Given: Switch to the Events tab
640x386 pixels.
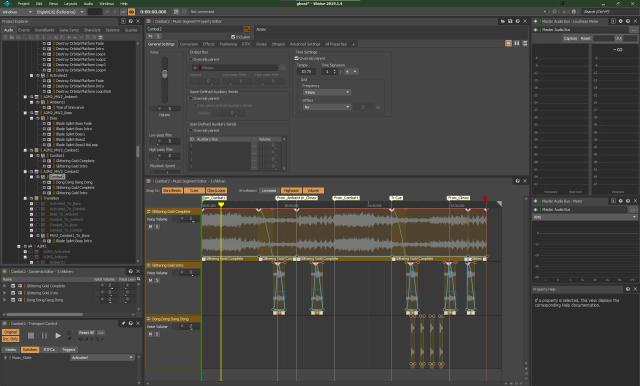Looking at the screenshot, I should tap(24, 30).
